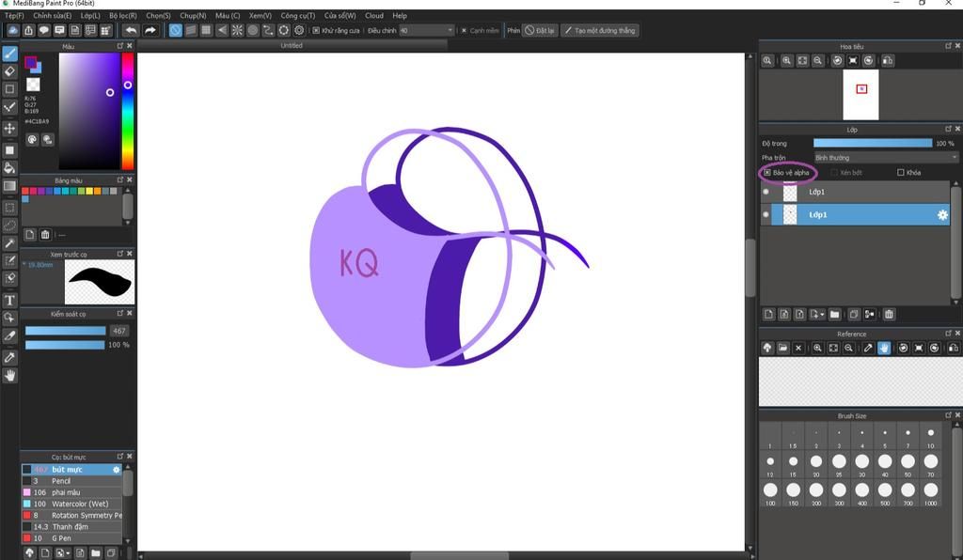Zoom out in the navigator panel
This screenshot has height=560, width=963.
click(x=817, y=61)
